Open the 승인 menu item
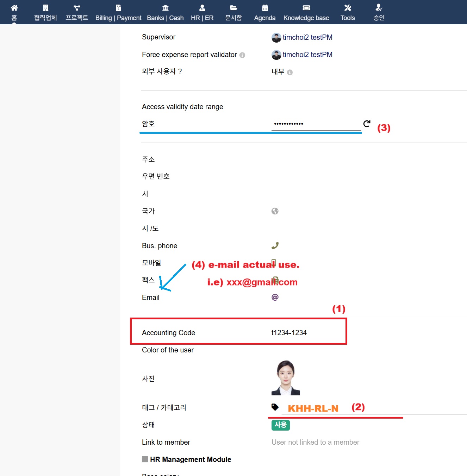The height and width of the screenshot is (476, 467). coord(379,13)
